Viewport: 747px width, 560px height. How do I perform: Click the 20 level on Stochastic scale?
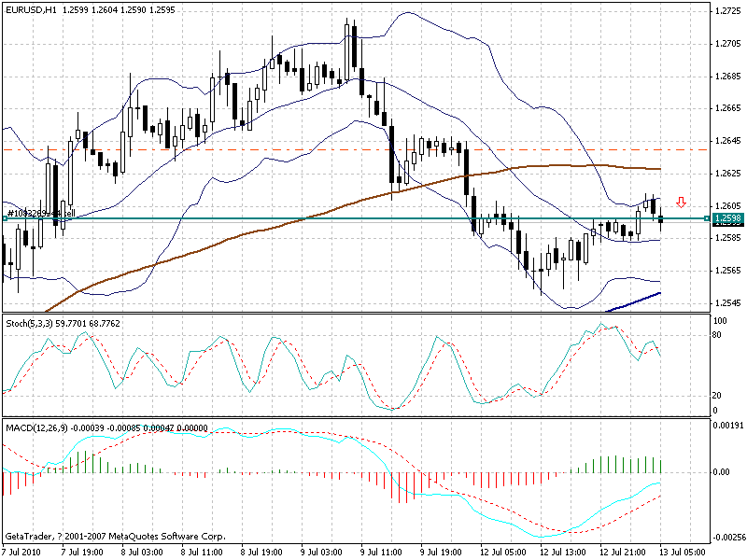click(716, 395)
